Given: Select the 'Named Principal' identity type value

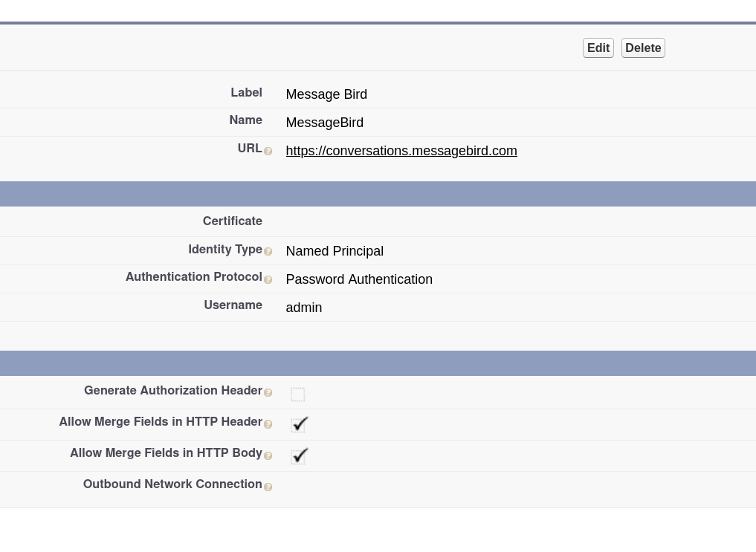Looking at the screenshot, I should tap(335, 251).
